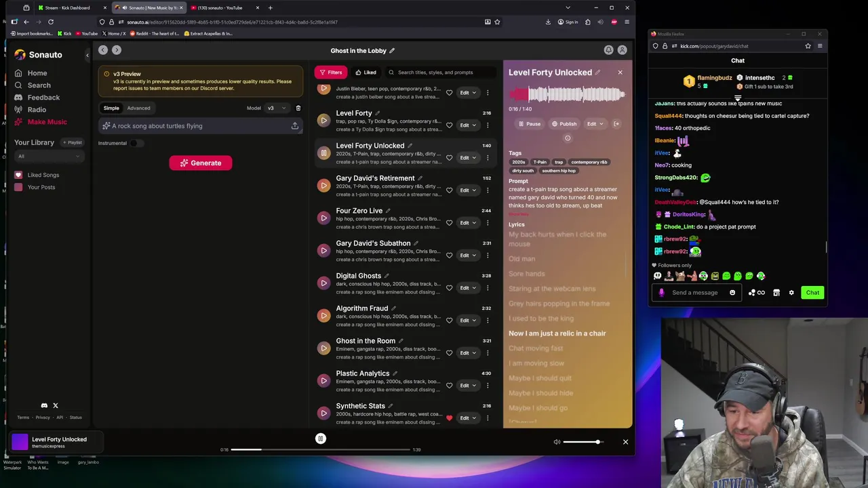Viewport: 868px width, 488px height.
Task: Switch to the YouTube sonauto browser tab
Action: pos(224,8)
